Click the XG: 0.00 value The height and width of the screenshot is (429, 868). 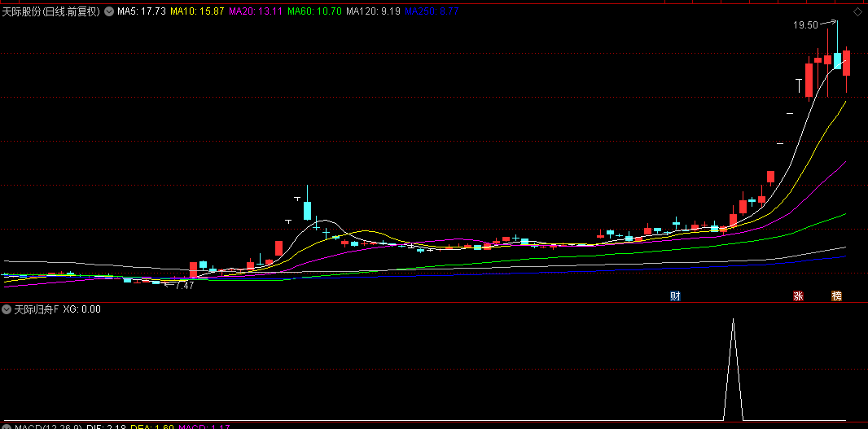coord(82,309)
